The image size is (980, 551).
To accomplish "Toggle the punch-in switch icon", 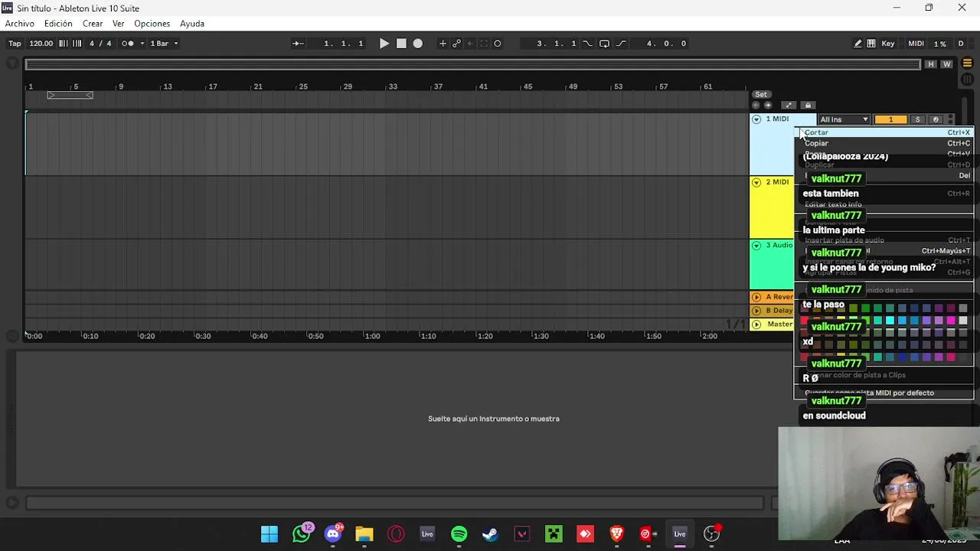I will [x=588, y=44].
